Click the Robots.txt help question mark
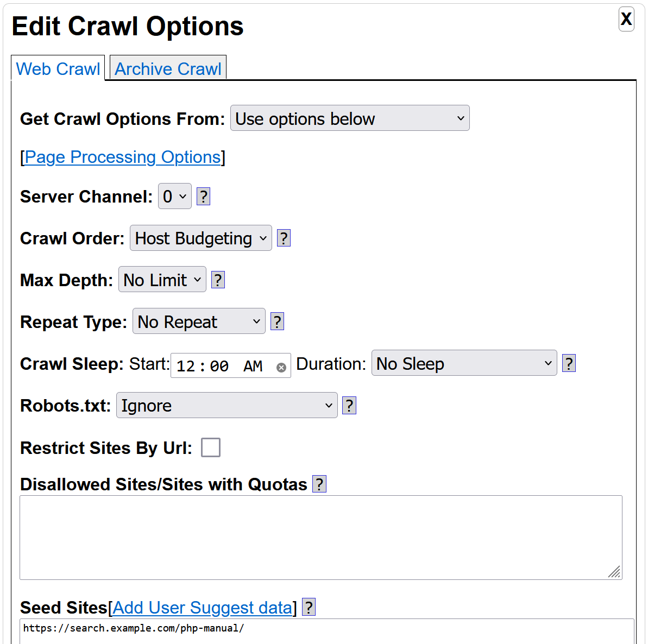Viewport: 648px width, 644px height. coord(349,406)
